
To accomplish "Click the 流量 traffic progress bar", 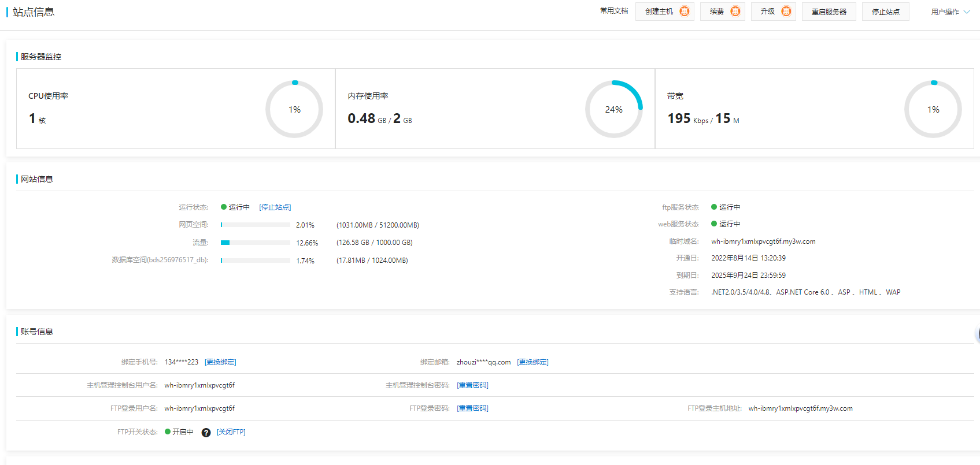I will pyautogui.click(x=255, y=243).
